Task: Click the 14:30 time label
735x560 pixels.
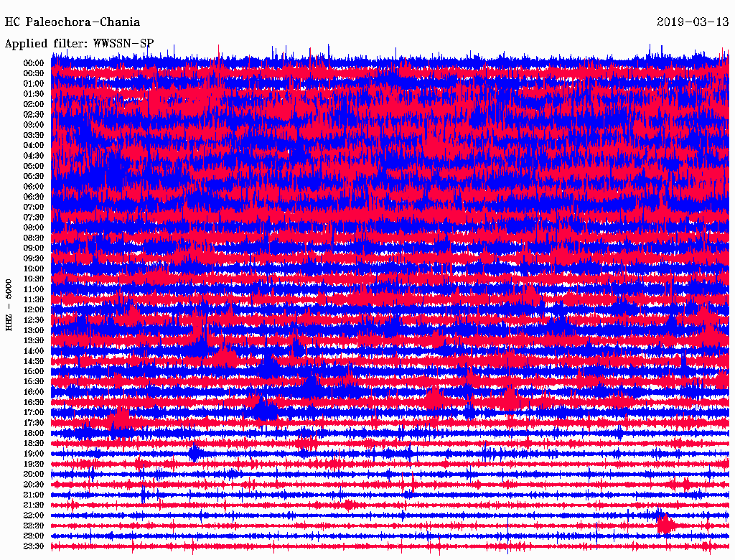Action: (34, 362)
